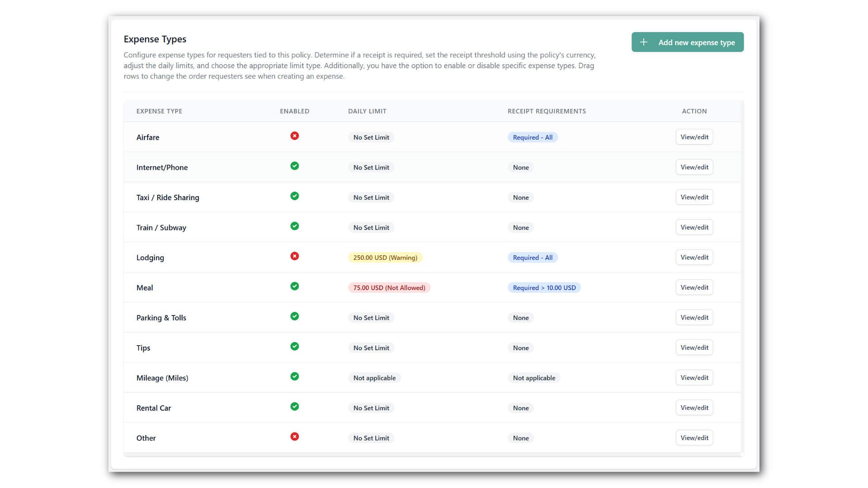Click the red disabled icon for Airfare
868x488 pixels.
tap(294, 136)
